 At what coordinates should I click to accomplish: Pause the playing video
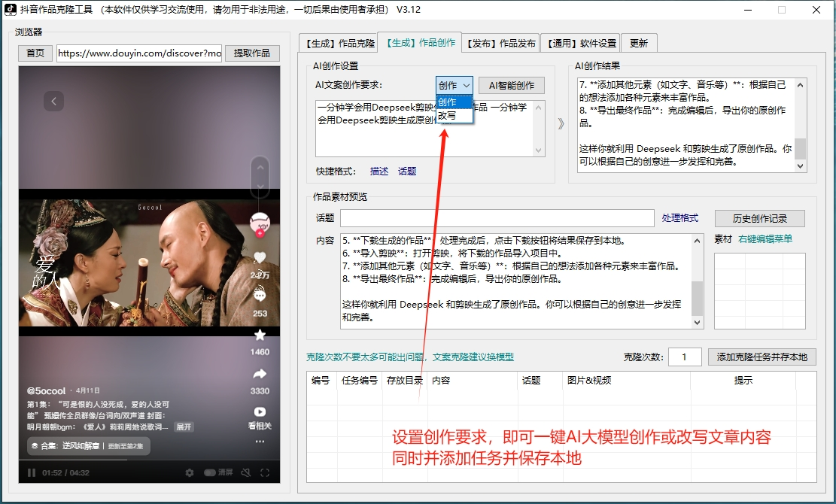[x=32, y=472]
